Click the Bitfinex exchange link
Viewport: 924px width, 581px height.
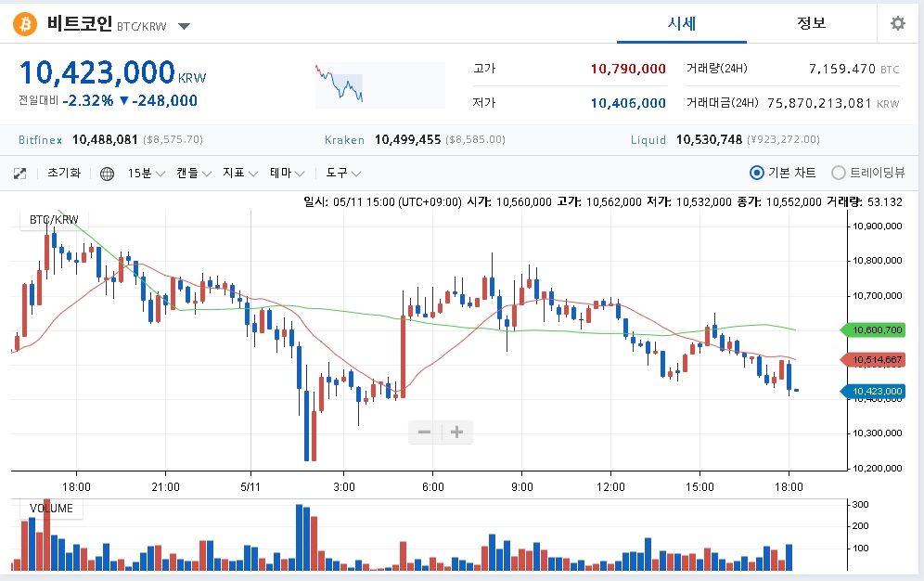click(40, 139)
